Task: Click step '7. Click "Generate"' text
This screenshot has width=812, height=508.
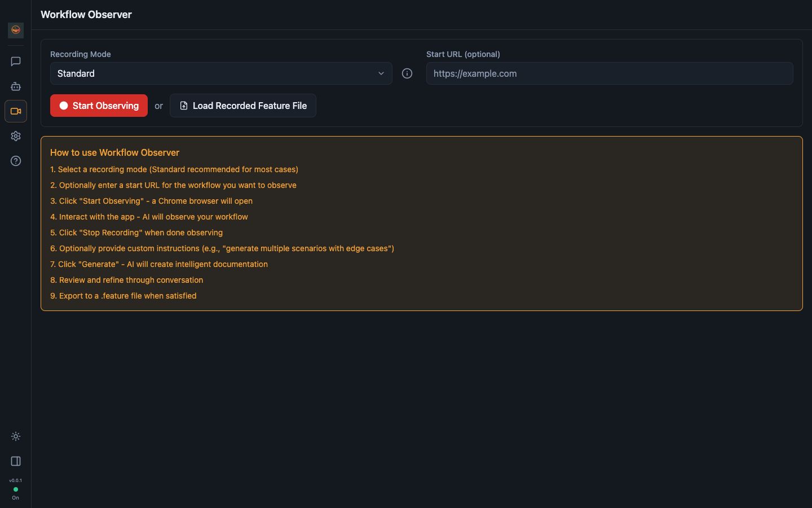Action: click(159, 264)
